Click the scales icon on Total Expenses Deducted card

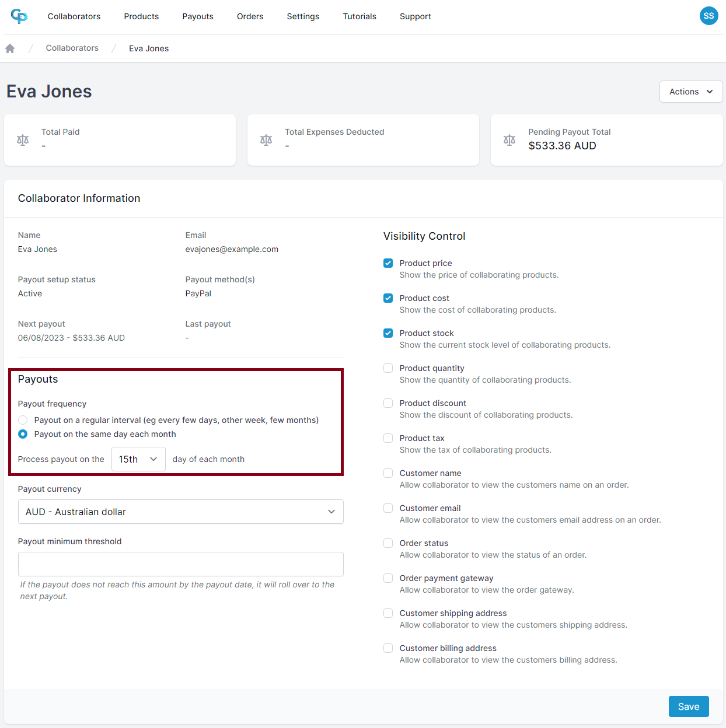(x=266, y=140)
